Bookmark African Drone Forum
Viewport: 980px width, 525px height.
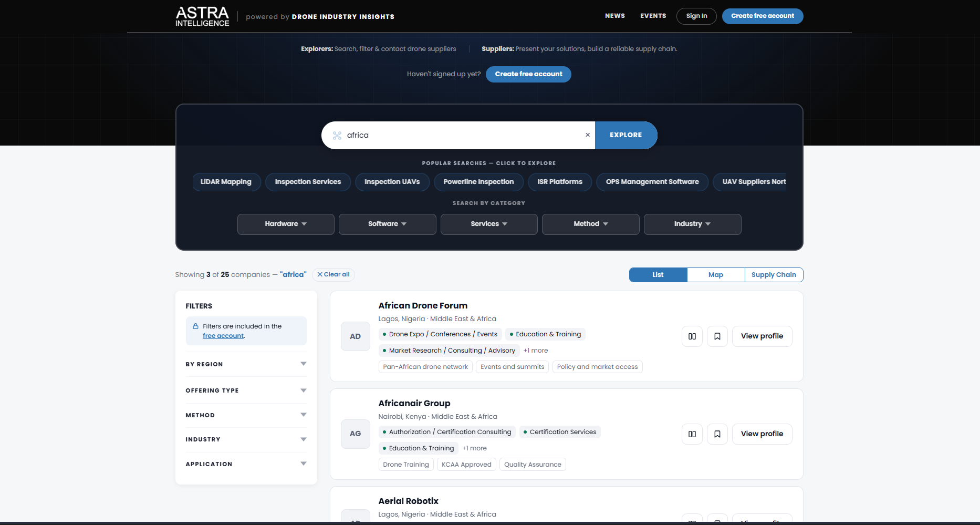pos(717,336)
